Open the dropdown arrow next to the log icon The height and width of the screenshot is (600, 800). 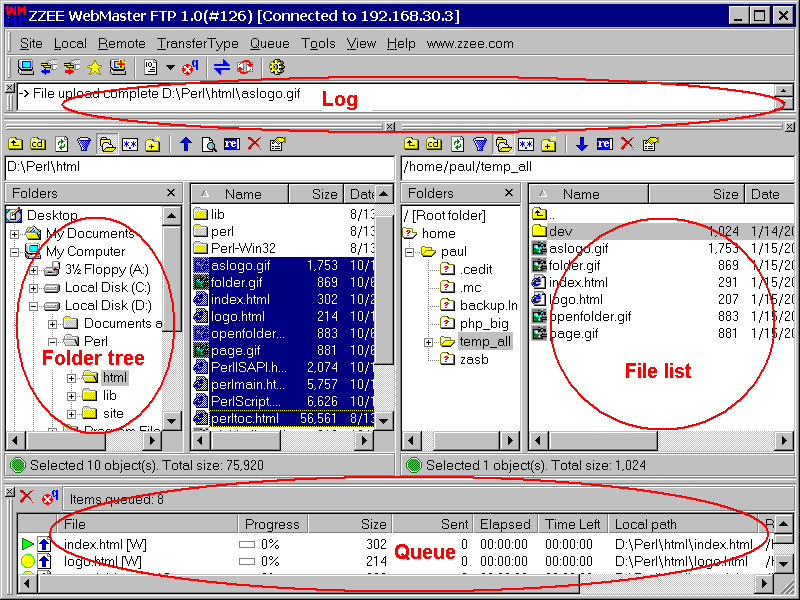click(170, 67)
